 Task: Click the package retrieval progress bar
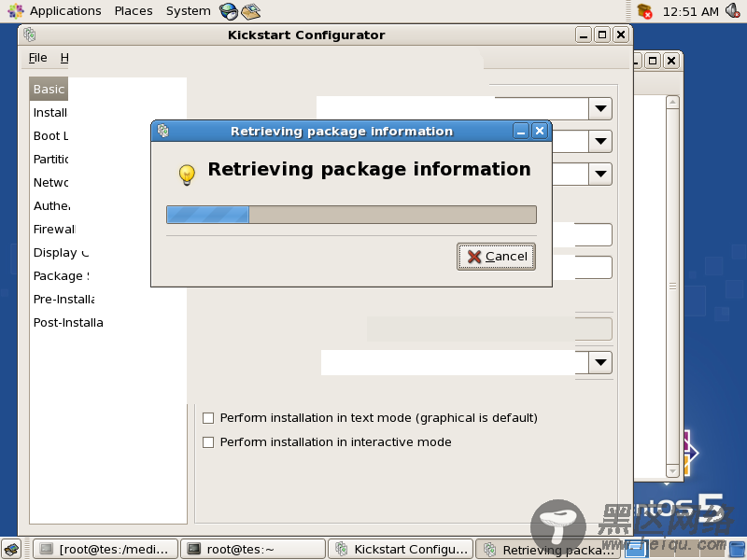[351, 215]
